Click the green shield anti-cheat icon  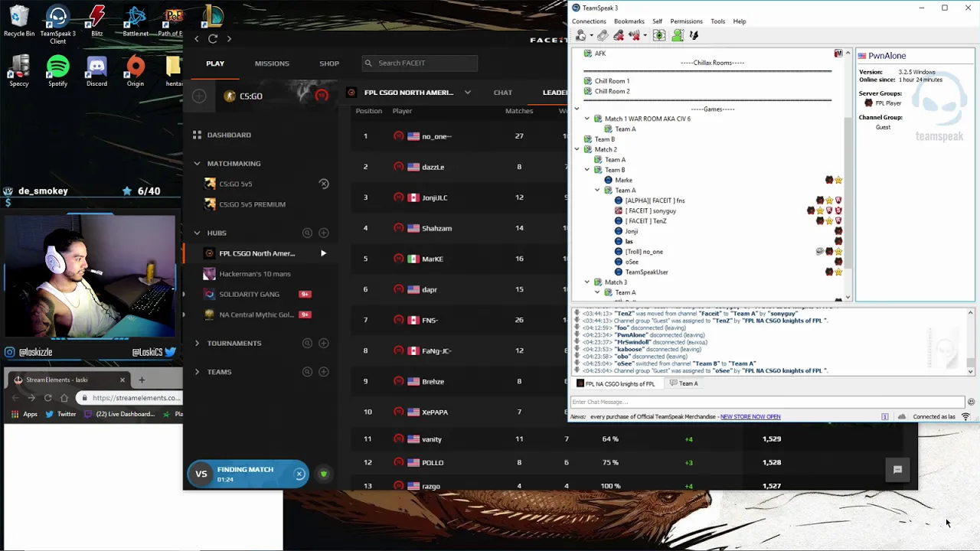323,474
